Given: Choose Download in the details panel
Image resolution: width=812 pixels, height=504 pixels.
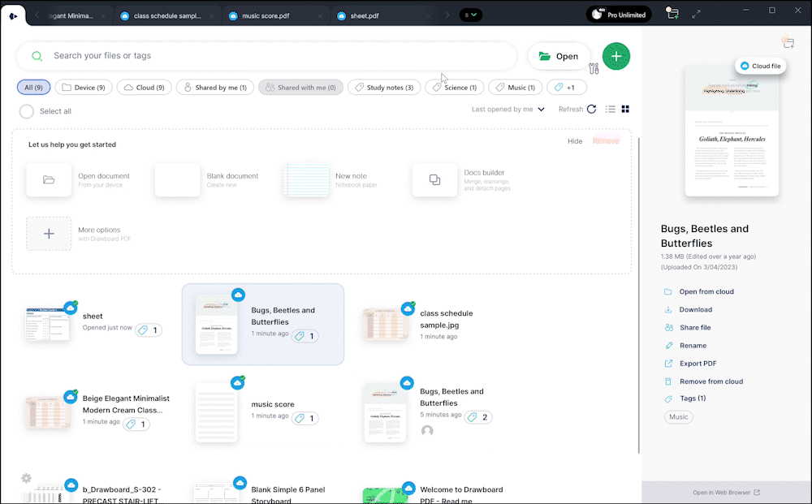Looking at the screenshot, I should (688, 309).
